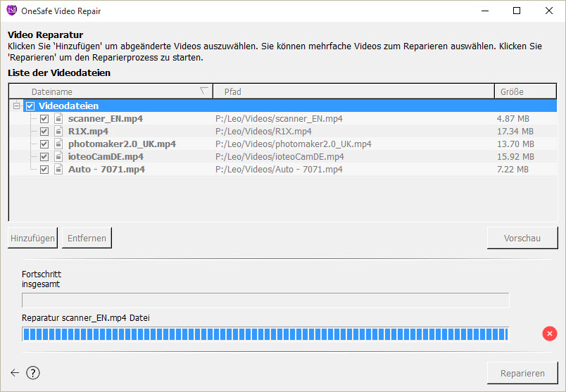Image resolution: width=566 pixels, height=392 pixels.
Task: Click the Fortschritt insgesamt progress bar
Action: [265, 301]
